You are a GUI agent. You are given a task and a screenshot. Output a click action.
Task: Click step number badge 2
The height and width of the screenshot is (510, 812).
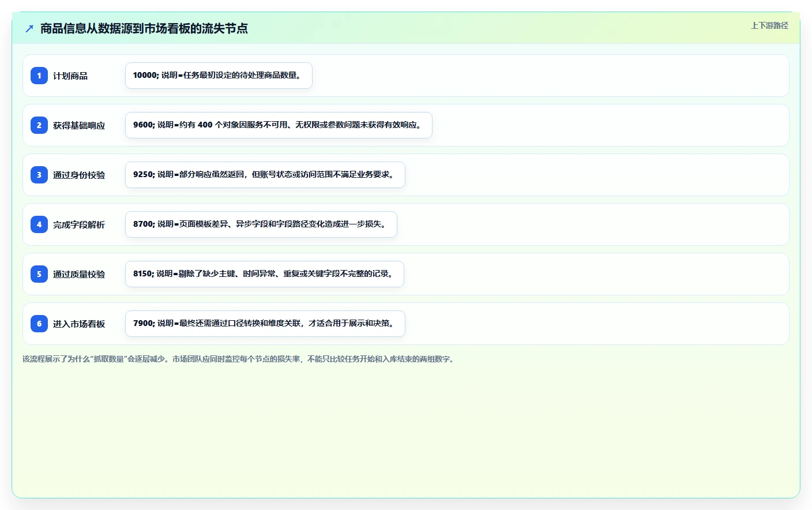pos(39,125)
